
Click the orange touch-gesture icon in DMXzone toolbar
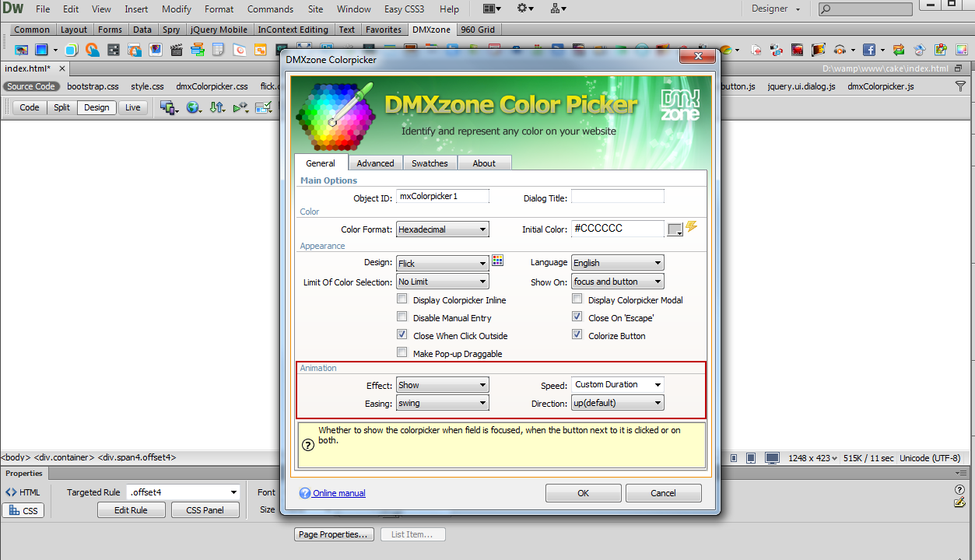click(93, 50)
